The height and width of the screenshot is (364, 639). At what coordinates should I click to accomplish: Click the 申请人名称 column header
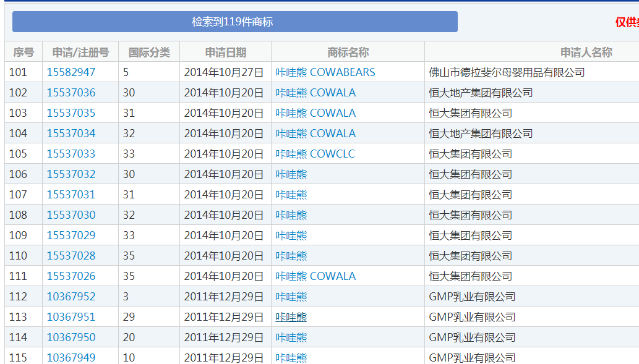click(586, 52)
